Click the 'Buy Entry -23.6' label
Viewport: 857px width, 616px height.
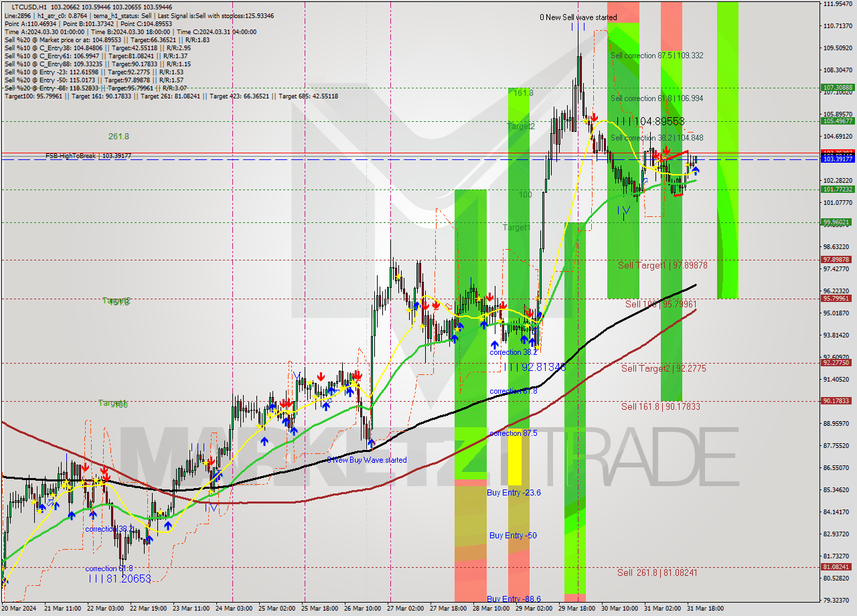click(x=514, y=492)
